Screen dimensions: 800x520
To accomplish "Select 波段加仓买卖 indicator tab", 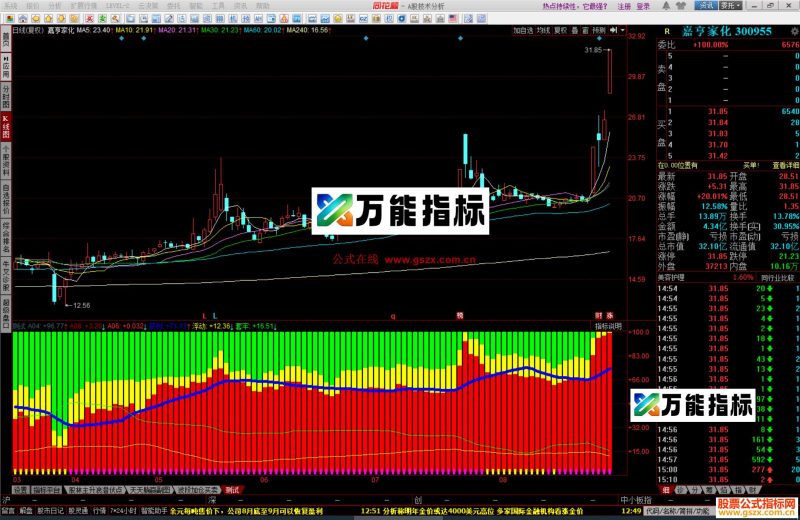I will click(197, 490).
